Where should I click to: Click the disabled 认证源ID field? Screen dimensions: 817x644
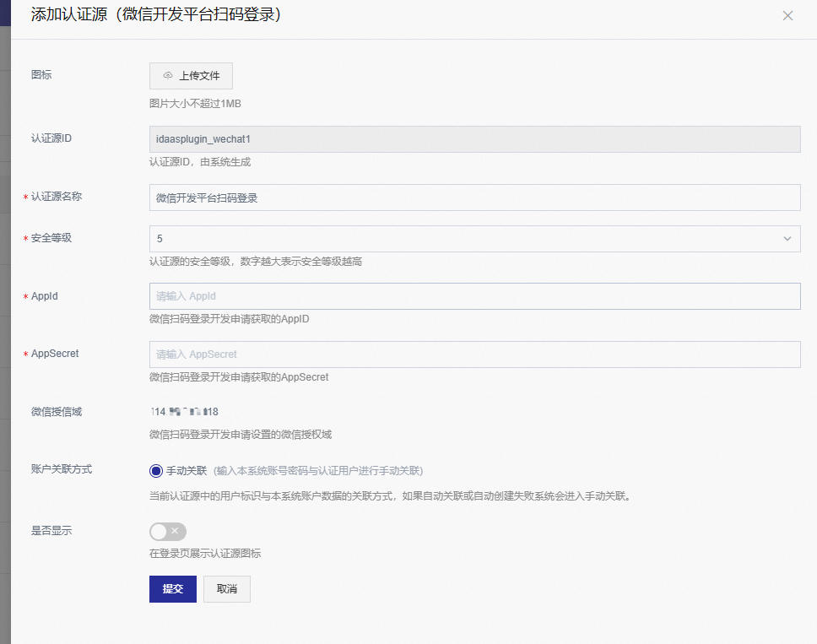pos(474,139)
